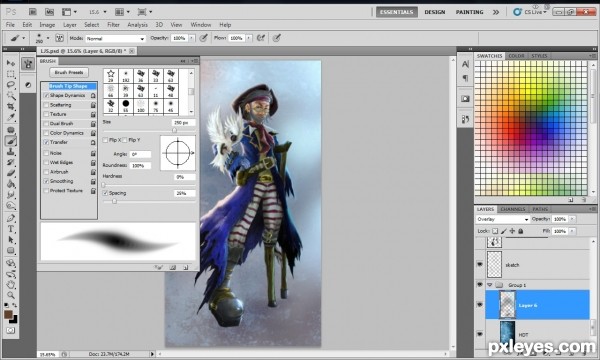Toggle Transfer checkbox
This screenshot has width=600, height=360.
point(46,142)
